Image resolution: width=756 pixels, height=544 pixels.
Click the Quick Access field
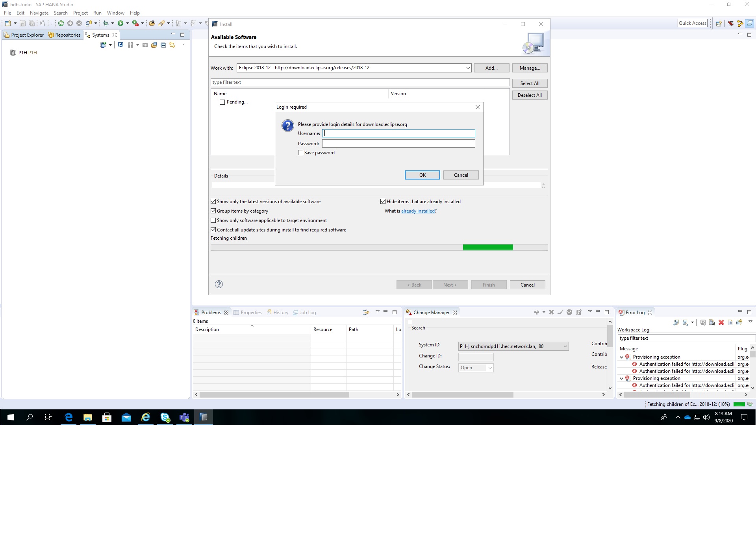coord(693,23)
